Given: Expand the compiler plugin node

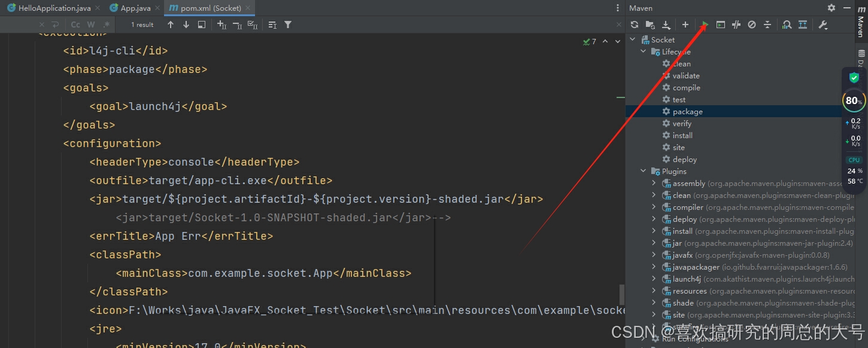Looking at the screenshot, I should pyautogui.click(x=654, y=207).
